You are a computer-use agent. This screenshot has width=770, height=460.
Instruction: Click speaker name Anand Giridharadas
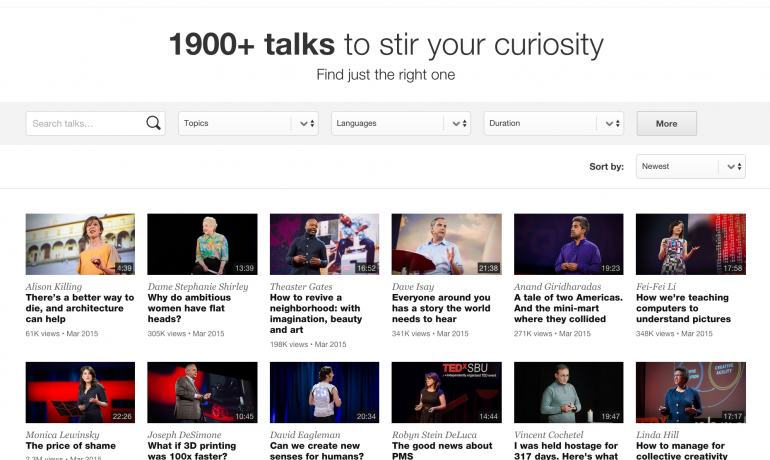click(x=557, y=286)
